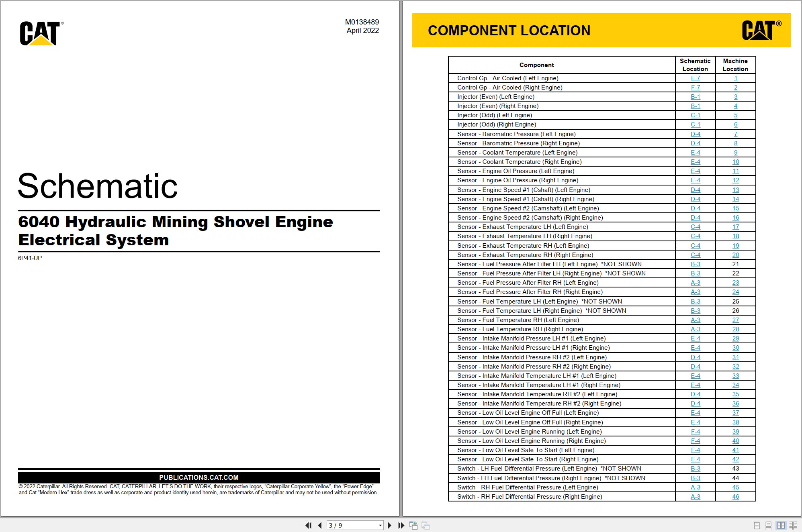Click Schematic Location column header
Screen dimensions: 802x532
[695, 65]
